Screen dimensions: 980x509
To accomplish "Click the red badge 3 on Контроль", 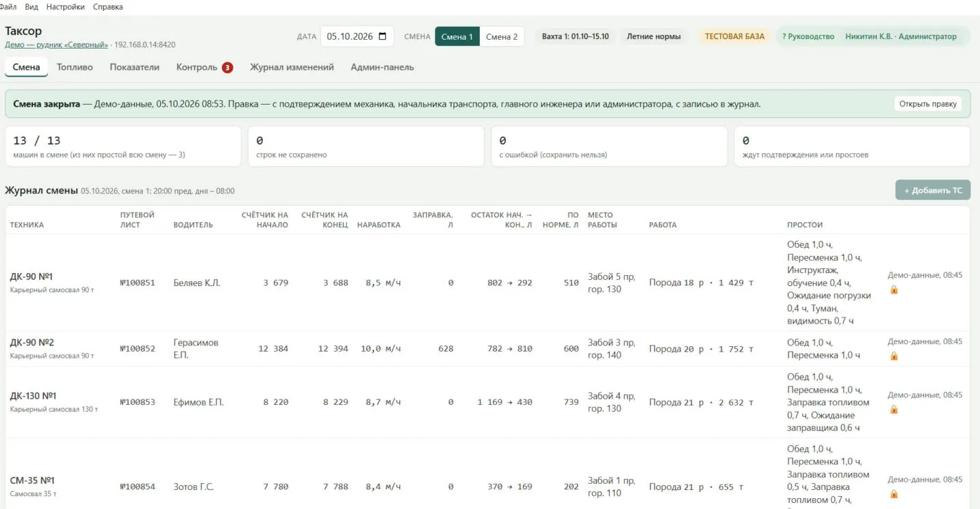I will coord(227,68).
